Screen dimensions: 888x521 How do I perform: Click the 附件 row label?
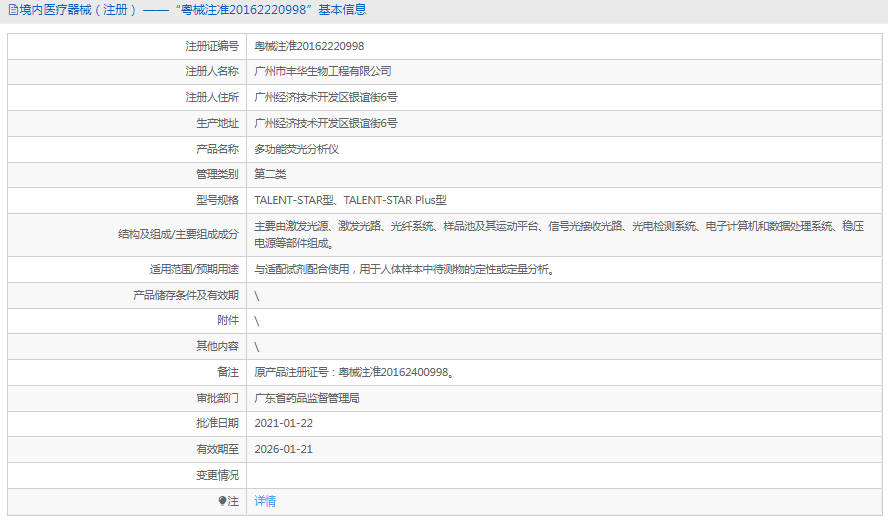(228, 321)
